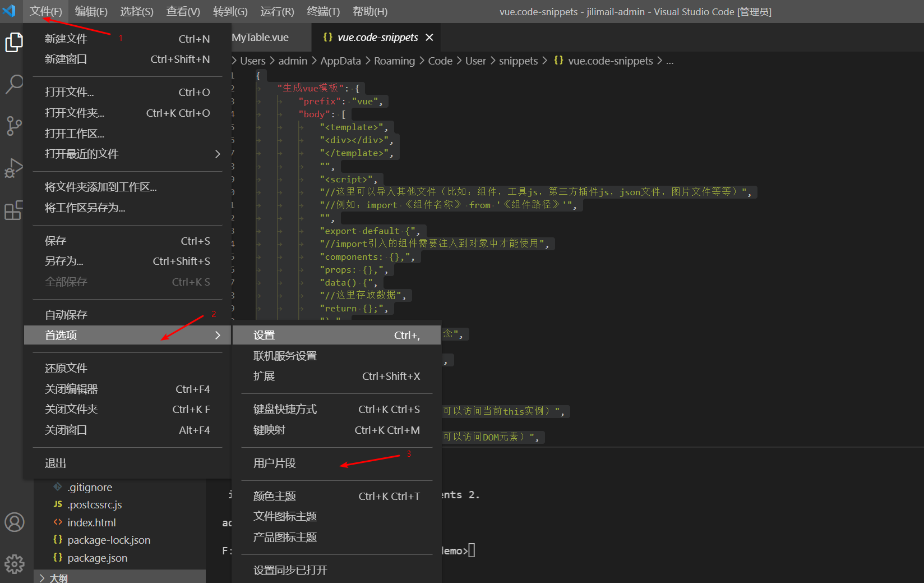Click the package-lock.json braces icon
Image resolution: width=924 pixels, height=583 pixels.
58,540
